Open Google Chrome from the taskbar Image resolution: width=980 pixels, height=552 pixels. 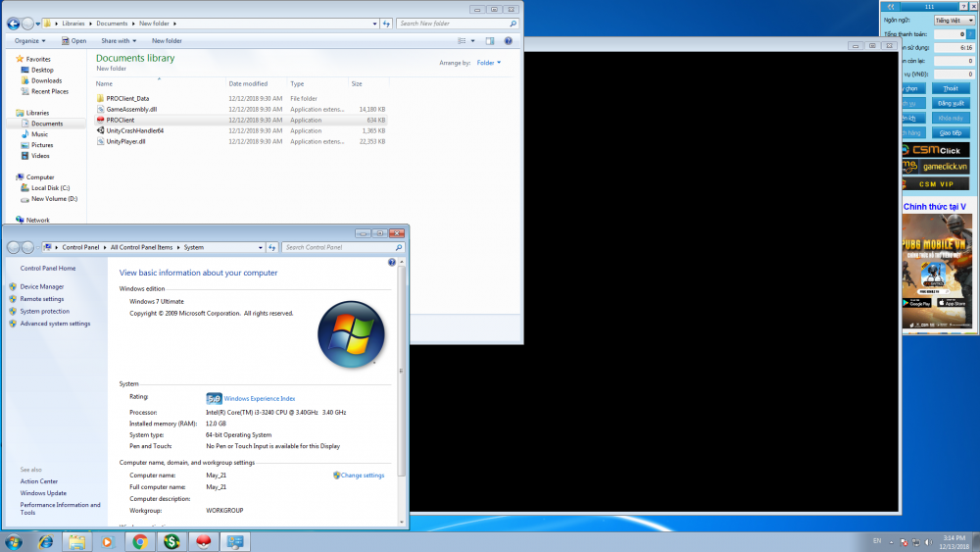140,541
